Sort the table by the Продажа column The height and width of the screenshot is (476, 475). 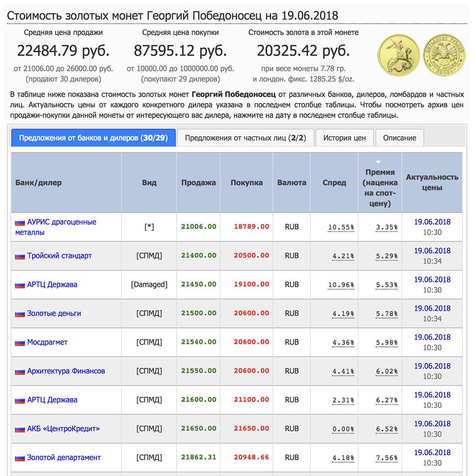tap(198, 183)
